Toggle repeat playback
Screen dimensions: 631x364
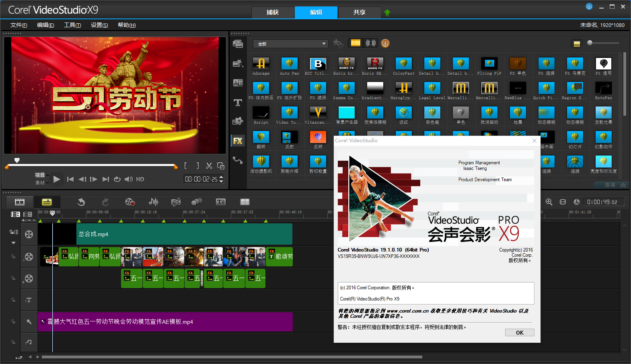click(117, 179)
